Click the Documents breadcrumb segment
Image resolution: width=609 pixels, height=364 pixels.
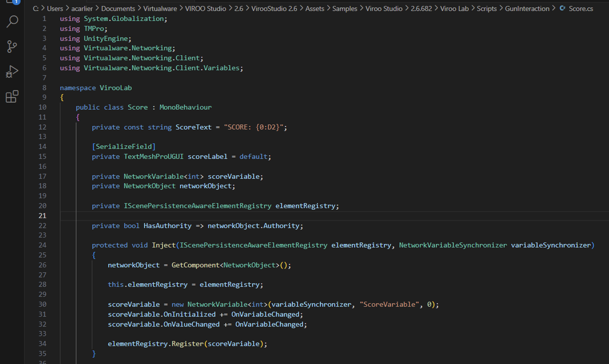[118, 9]
